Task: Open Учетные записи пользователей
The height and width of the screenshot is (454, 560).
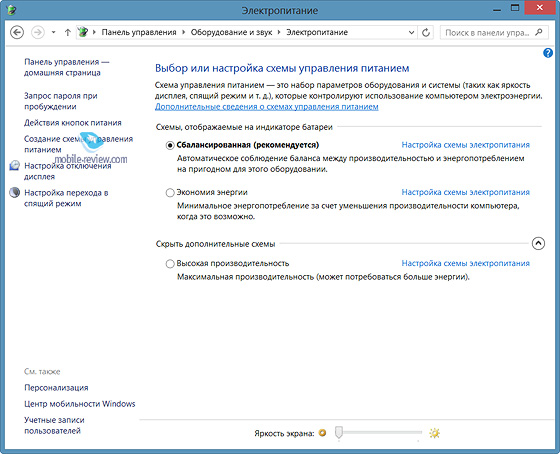Action: pos(54,425)
